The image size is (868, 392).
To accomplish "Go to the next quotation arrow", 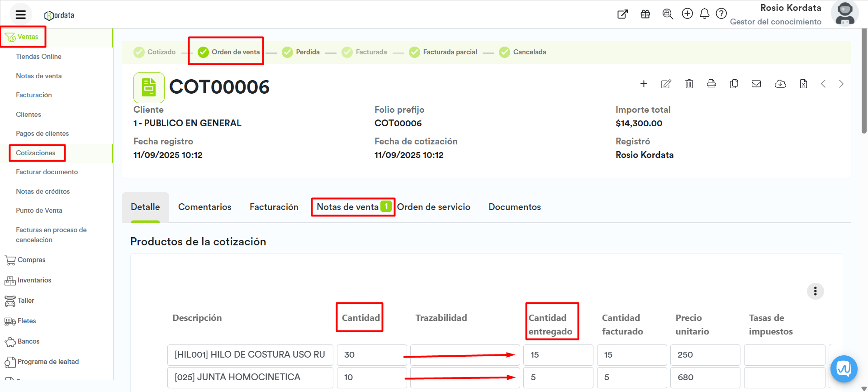I will pyautogui.click(x=841, y=84).
